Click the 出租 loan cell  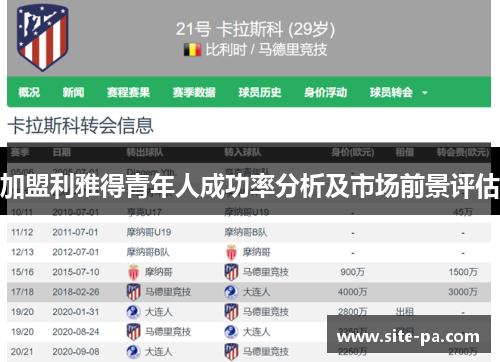[x=405, y=312]
